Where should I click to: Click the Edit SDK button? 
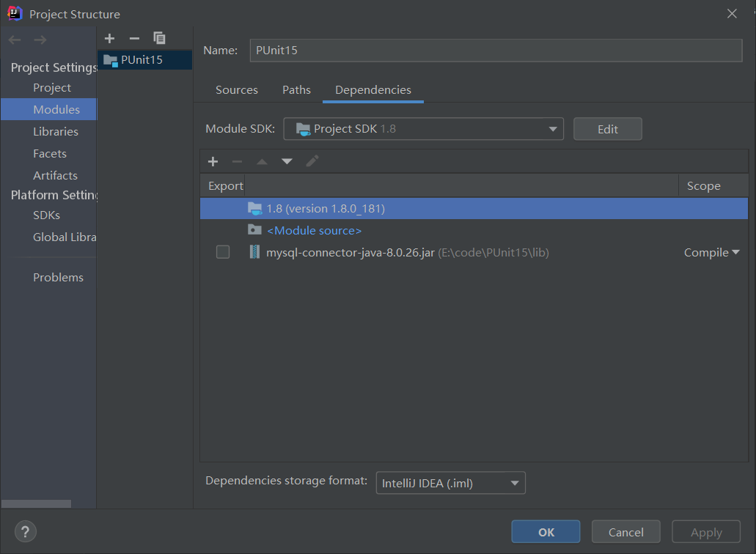tap(607, 129)
